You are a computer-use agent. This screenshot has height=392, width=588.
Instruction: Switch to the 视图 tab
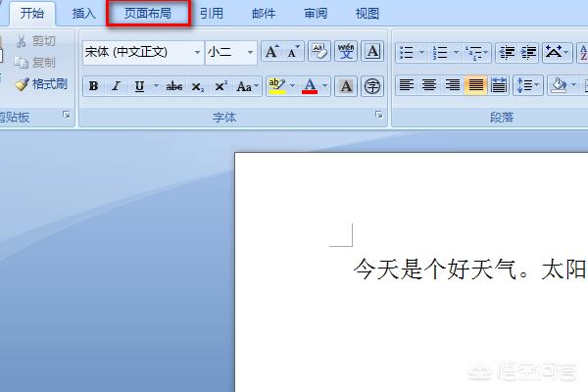(x=367, y=14)
